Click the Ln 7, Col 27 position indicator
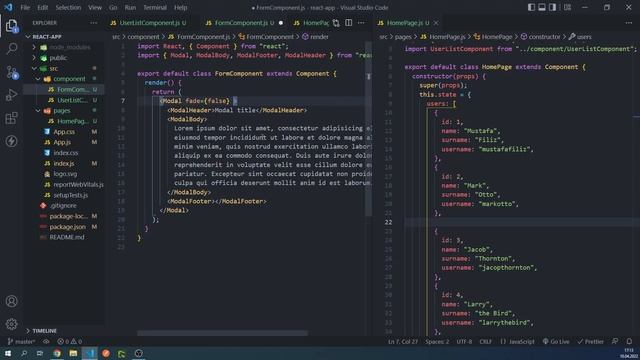 (403, 342)
